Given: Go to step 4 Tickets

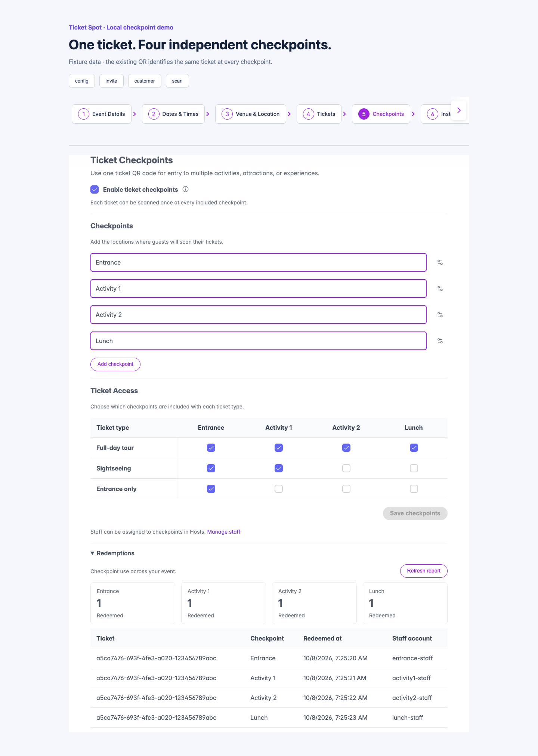Looking at the screenshot, I should tap(319, 114).
